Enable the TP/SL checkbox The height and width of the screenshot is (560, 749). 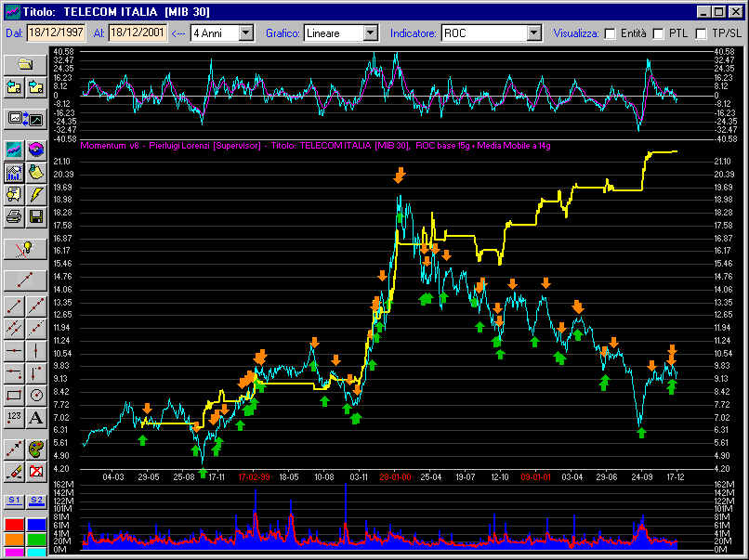point(701,33)
